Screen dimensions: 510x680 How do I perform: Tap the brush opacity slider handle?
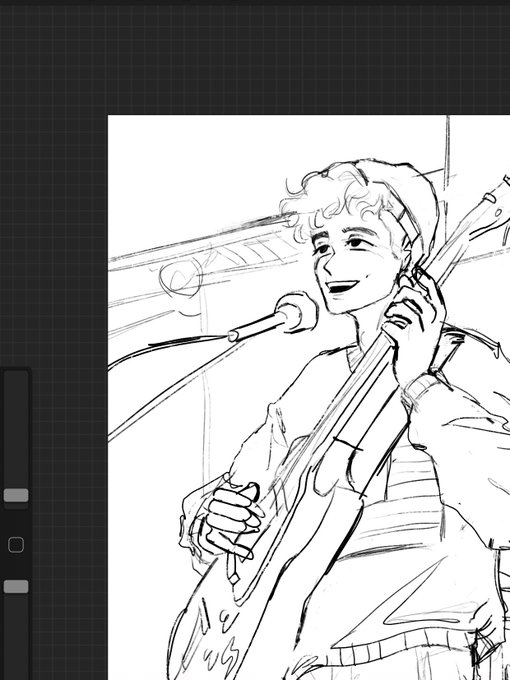click(16, 586)
